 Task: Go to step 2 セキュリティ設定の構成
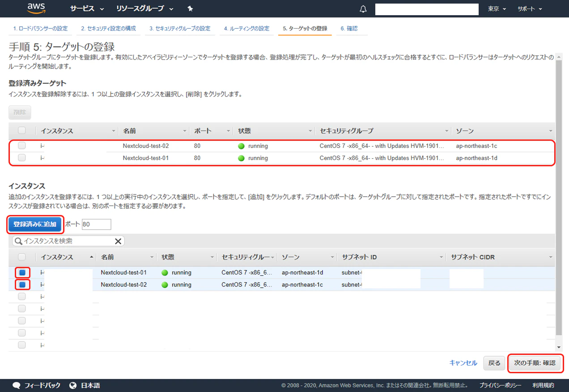click(x=108, y=29)
